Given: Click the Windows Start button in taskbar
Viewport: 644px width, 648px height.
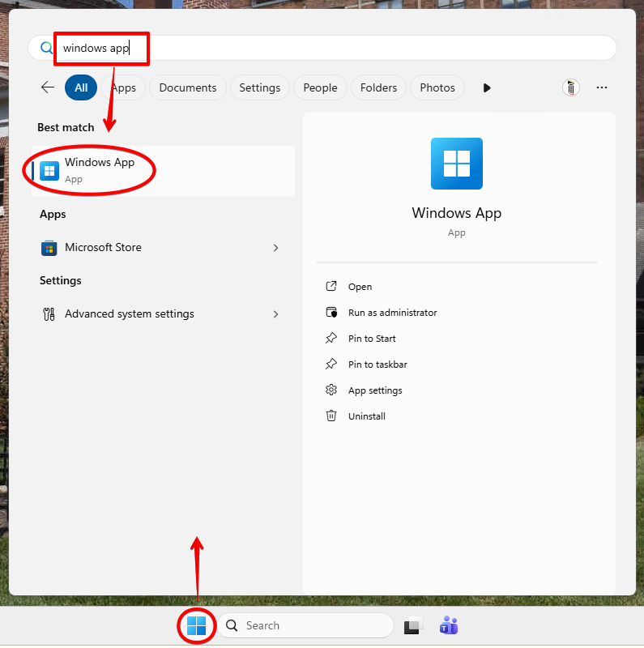Looking at the screenshot, I should [x=196, y=625].
